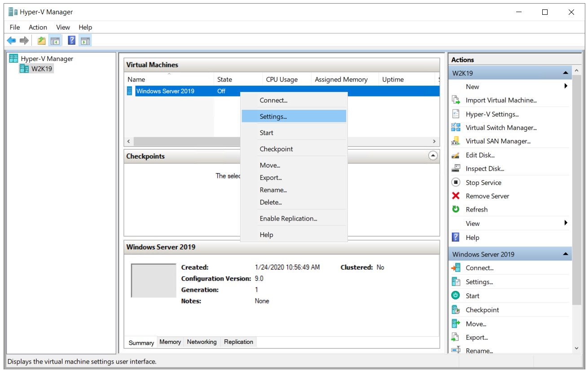Image resolution: width=588 pixels, height=373 pixels.
Task: Click the blue Help icon in toolbar
Action: (x=71, y=41)
